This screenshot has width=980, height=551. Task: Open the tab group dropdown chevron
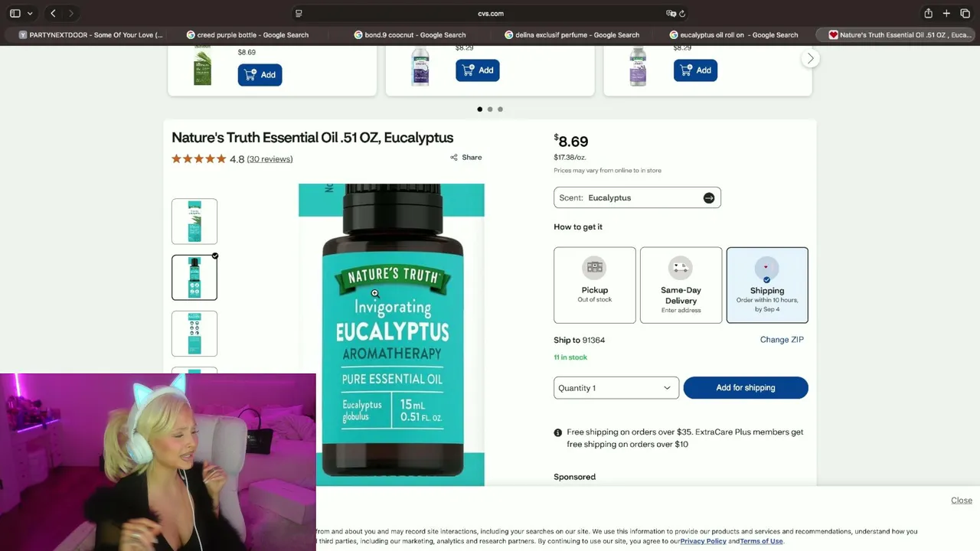point(30,13)
